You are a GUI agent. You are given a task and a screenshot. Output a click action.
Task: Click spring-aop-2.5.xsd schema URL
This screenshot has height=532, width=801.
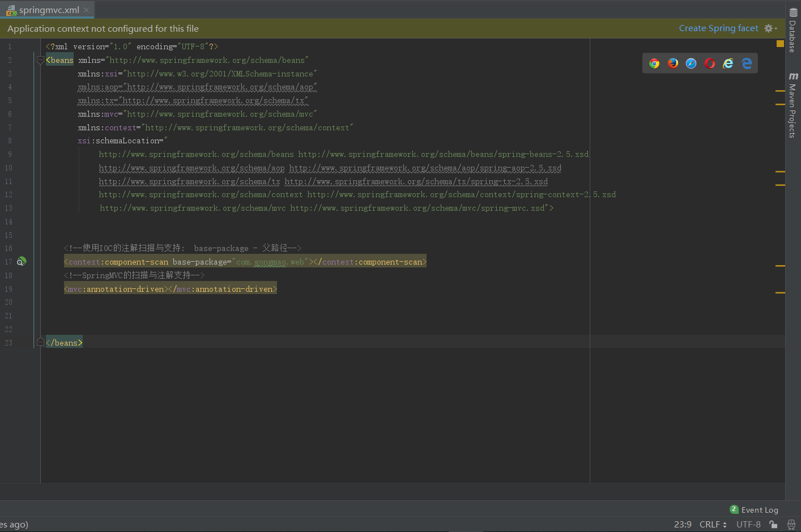pos(425,168)
